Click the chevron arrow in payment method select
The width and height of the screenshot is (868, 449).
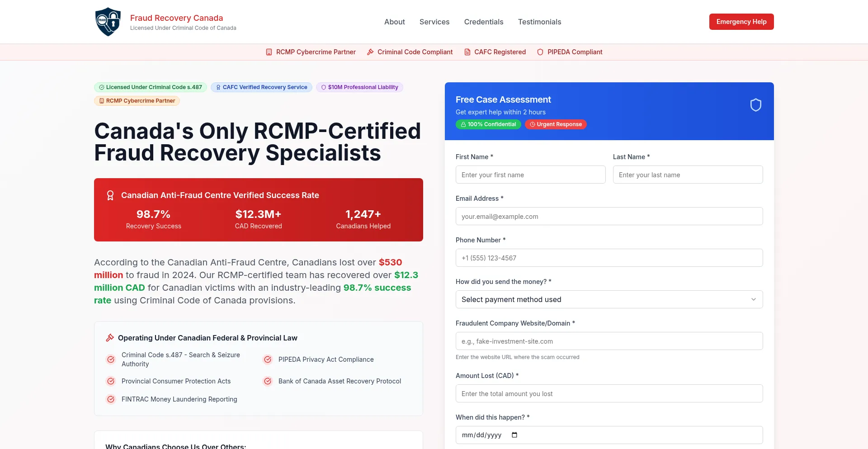click(753, 299)
